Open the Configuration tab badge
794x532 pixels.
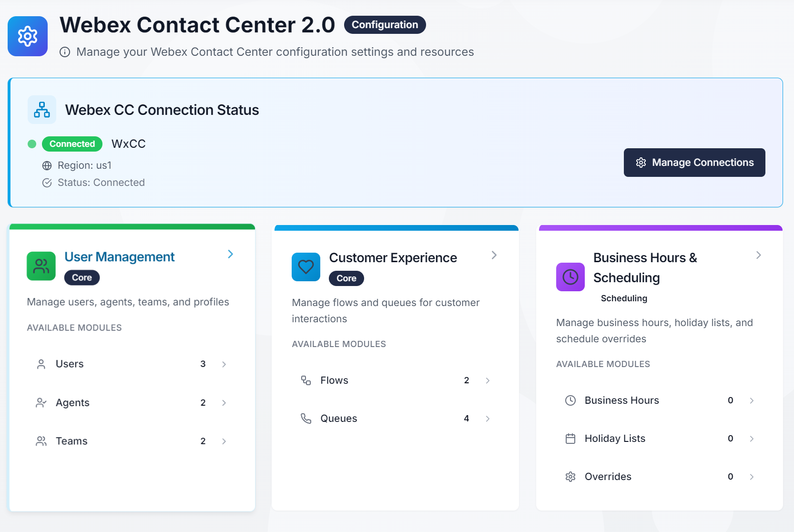[384, 24]
